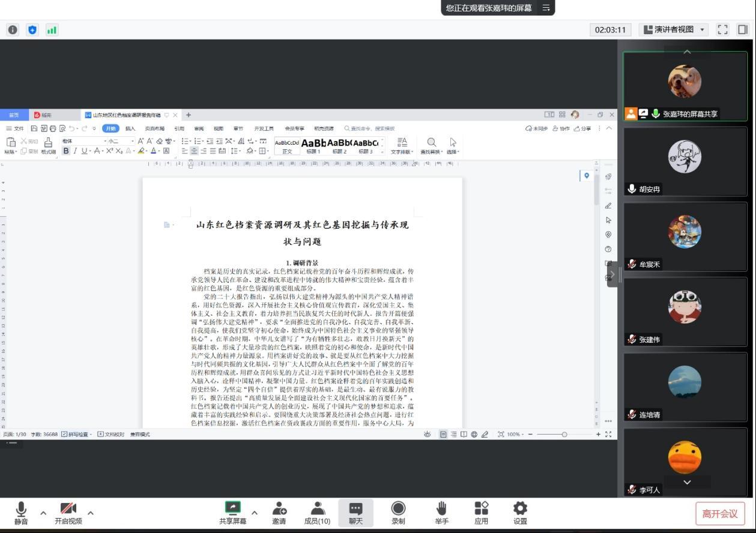
Task: Expand audio options arrow next to mute
Action: 43,513
